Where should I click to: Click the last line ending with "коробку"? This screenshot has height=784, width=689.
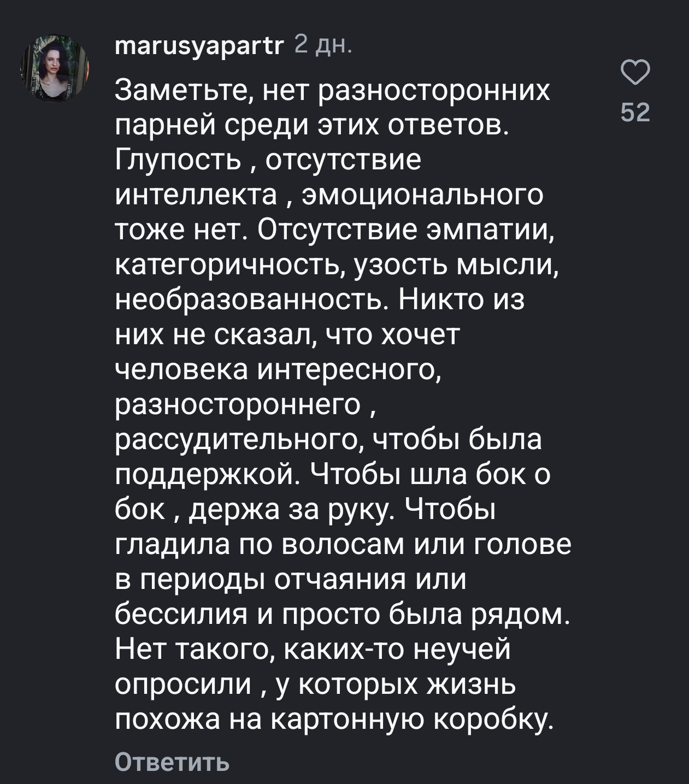(334, 721)
